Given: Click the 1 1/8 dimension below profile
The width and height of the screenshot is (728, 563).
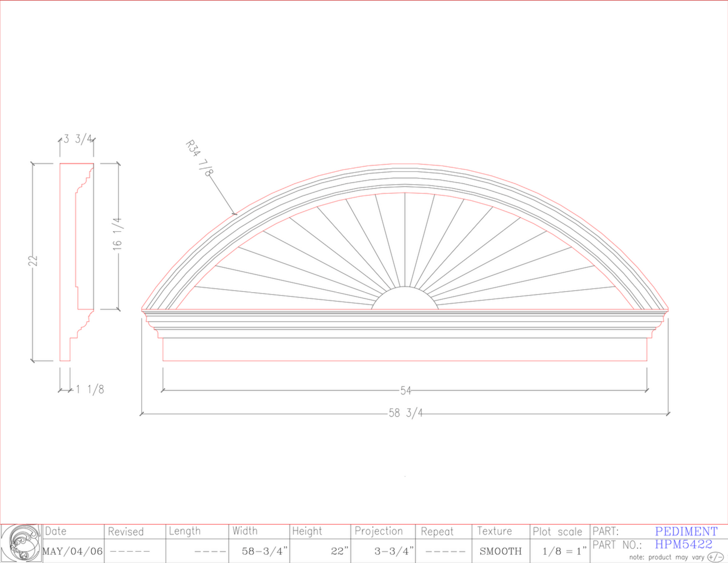Looking at the screenshot, I should (90, 390).
